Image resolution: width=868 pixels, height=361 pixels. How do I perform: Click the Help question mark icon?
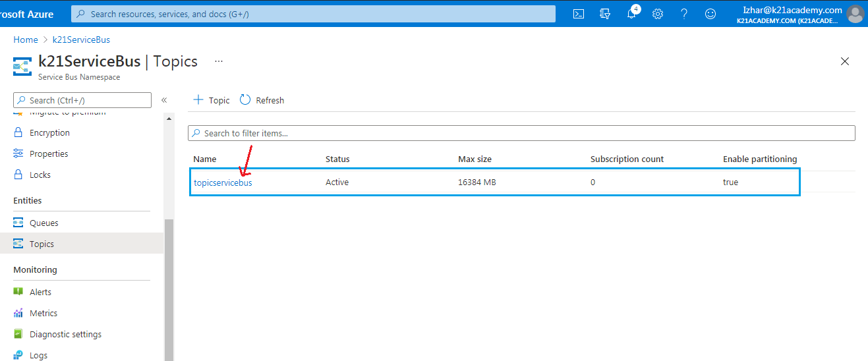[684, 14]
